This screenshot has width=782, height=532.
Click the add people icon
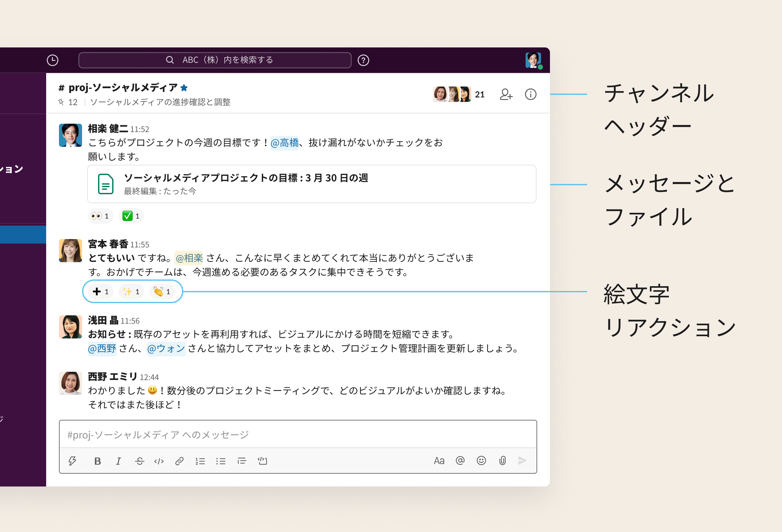point(506,94)
